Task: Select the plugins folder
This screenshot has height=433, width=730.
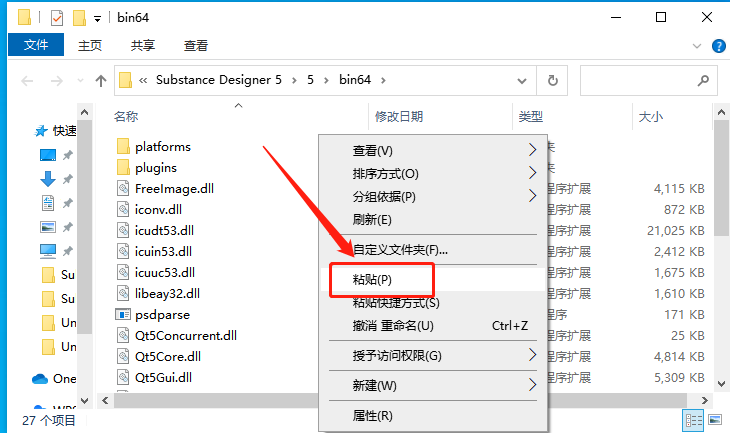Action: pyautogui.click(x=156, y=168)
